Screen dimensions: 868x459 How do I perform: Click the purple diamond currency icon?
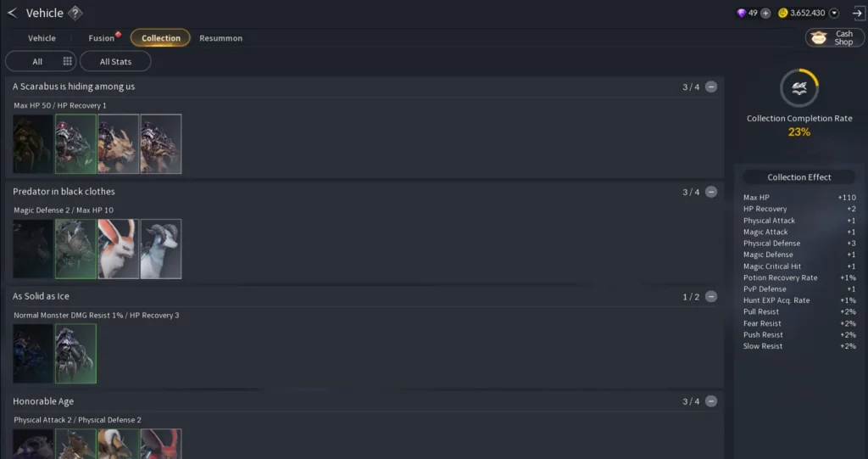[741, 13]
